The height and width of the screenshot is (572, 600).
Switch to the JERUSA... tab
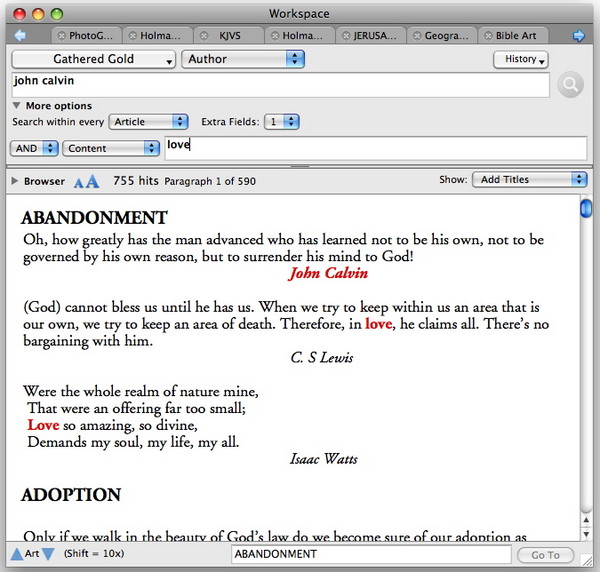[x=373, y=36]
